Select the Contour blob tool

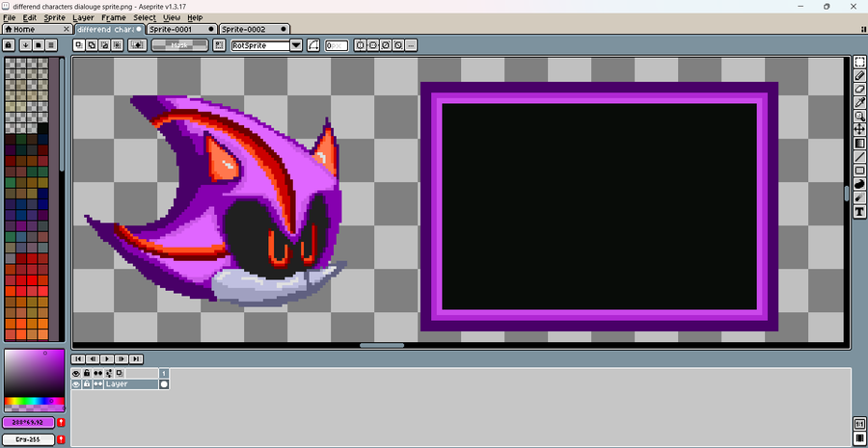[x=859, y=184]
